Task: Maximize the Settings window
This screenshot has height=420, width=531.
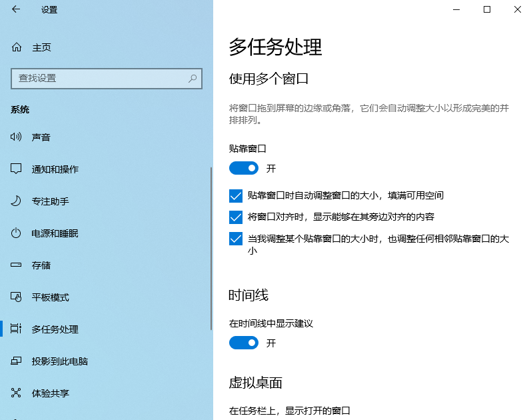Action: 487,9
